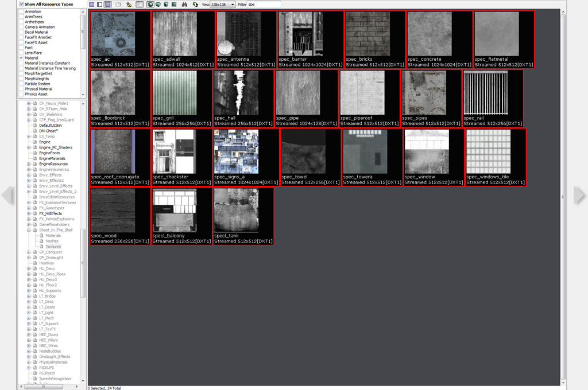588x390 pixels.
Task: Switch to list view mode icon
Action: [118, 5]
